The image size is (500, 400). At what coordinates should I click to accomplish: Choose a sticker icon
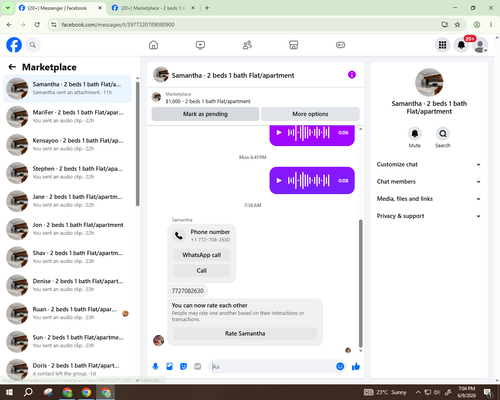[x=183, y=367]
